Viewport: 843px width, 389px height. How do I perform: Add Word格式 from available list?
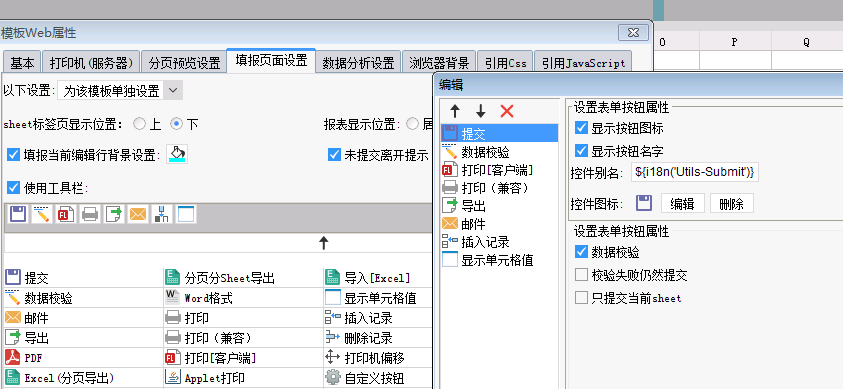point(199,298)
